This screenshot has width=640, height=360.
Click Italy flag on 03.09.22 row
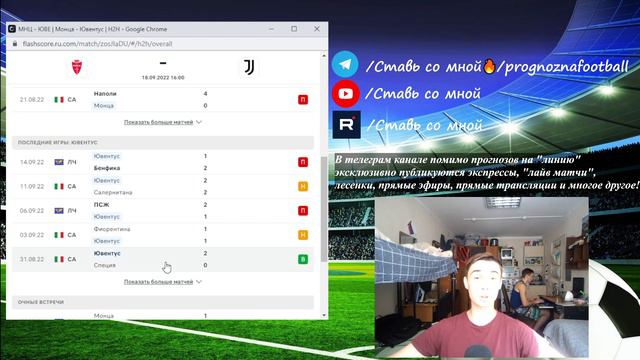click(x=59, y=235)
